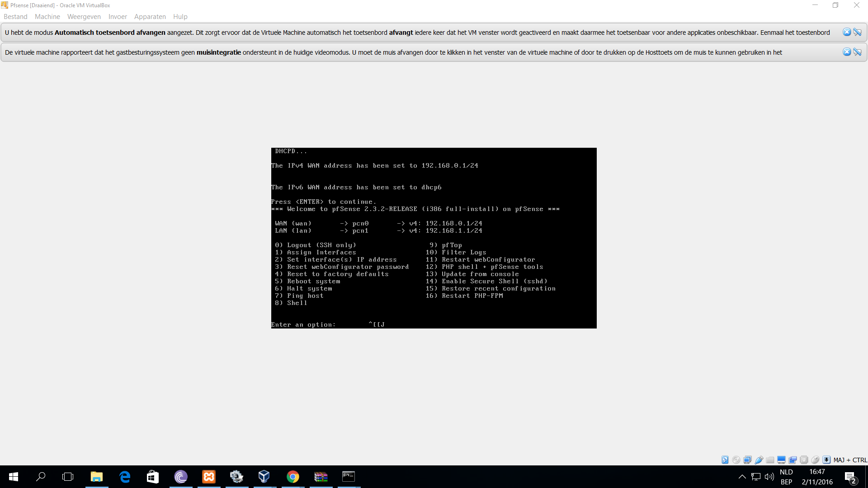Image resolution: width=868 pixels, height=488 pixels.
Task: Click inside the pfSense console screen
Action: coord(434,238)
